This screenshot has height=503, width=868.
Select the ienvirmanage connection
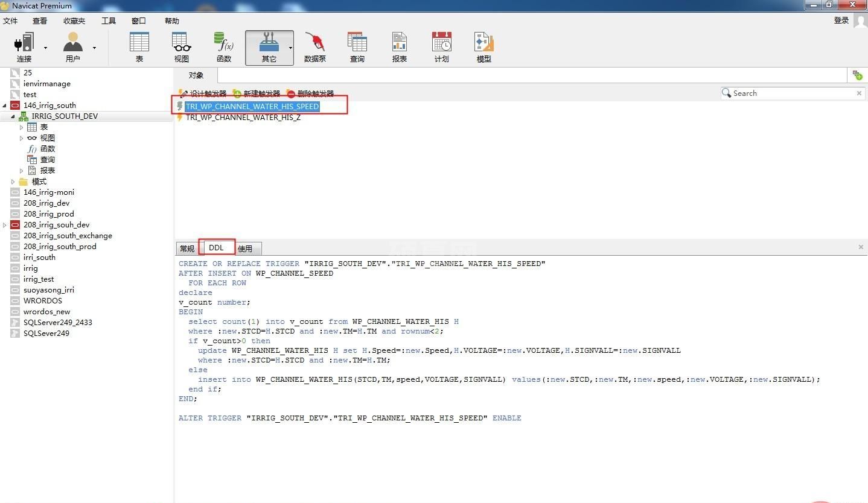coord(47,83)
